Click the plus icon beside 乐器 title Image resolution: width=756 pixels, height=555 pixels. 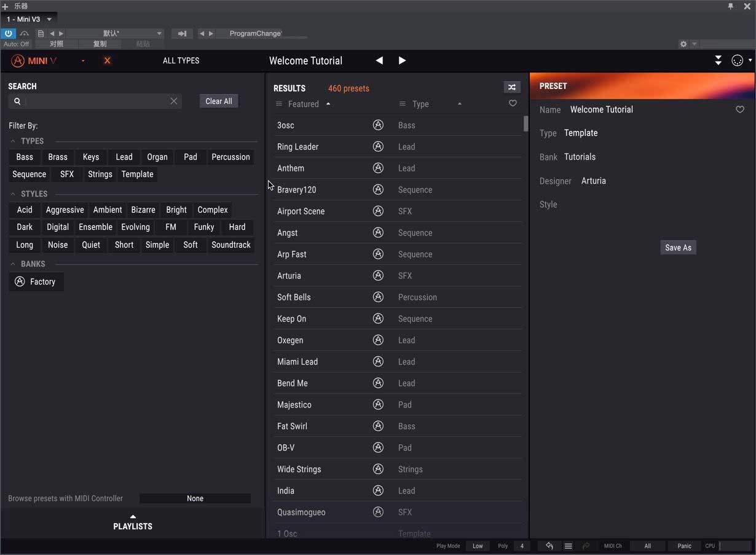point(5,6)
